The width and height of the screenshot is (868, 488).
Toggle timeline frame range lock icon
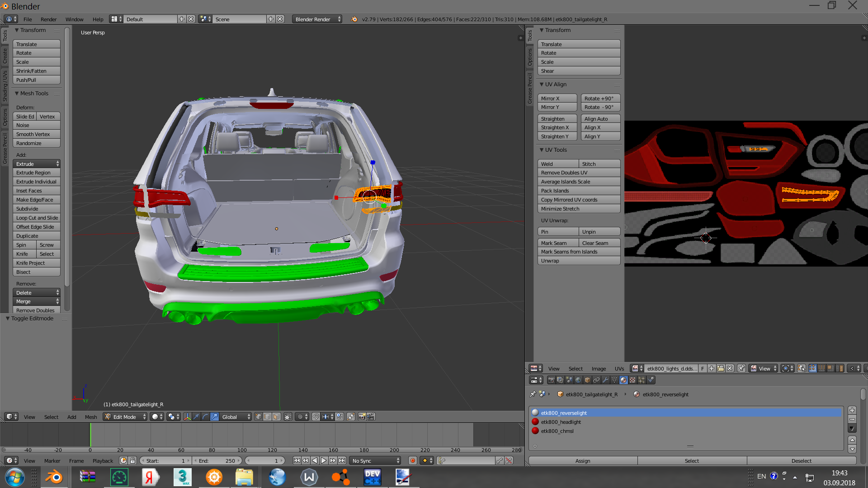132,460
